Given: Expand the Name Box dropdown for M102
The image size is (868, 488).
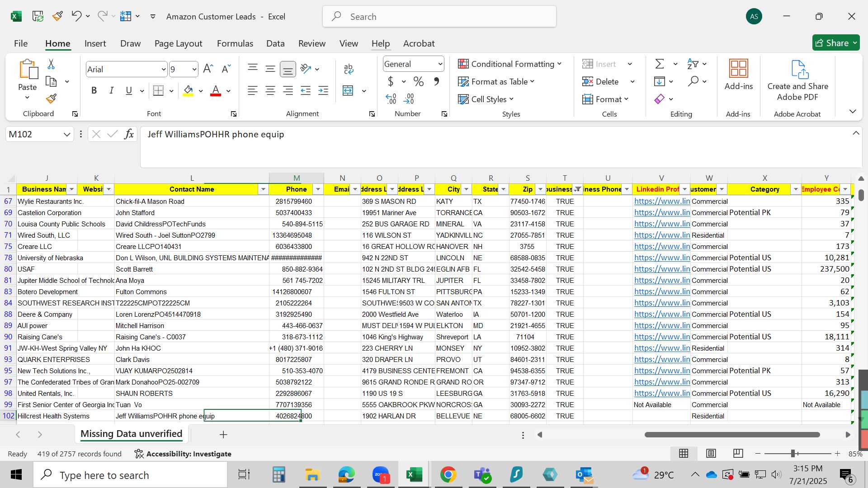Looking at the screenshot, I should pos(67,134).
